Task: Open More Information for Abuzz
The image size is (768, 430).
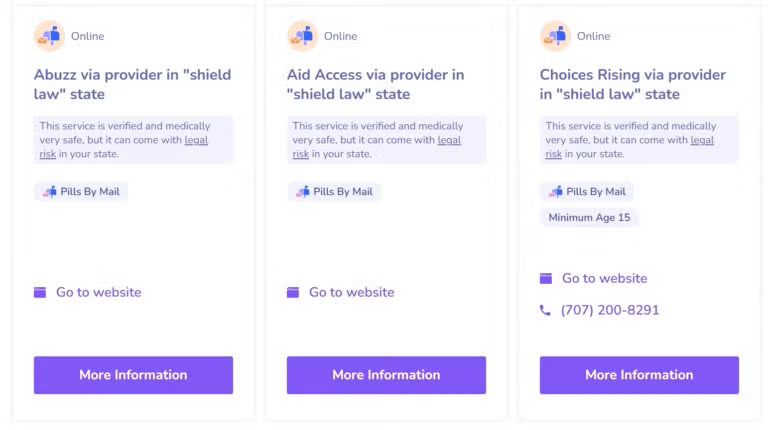Action: 133,375
